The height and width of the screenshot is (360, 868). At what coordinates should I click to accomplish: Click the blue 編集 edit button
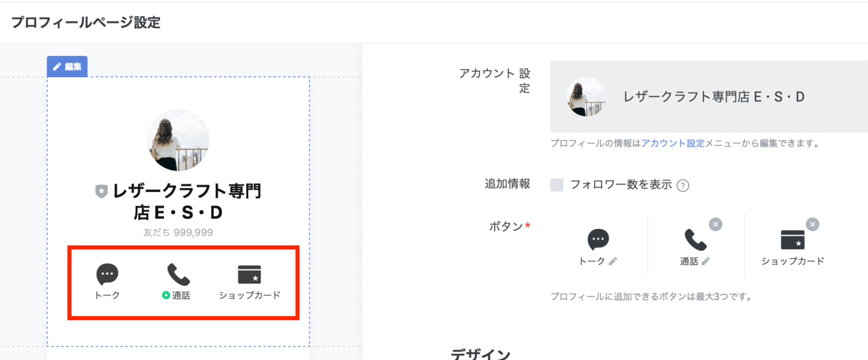click(x=67, y=66)
